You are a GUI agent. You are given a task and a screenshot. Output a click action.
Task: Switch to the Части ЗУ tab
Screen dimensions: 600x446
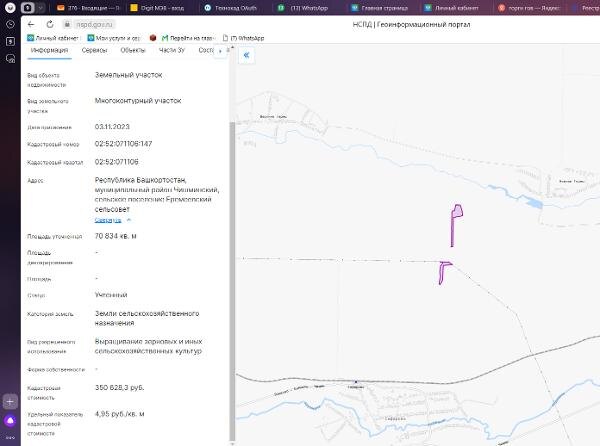(172, 50)
